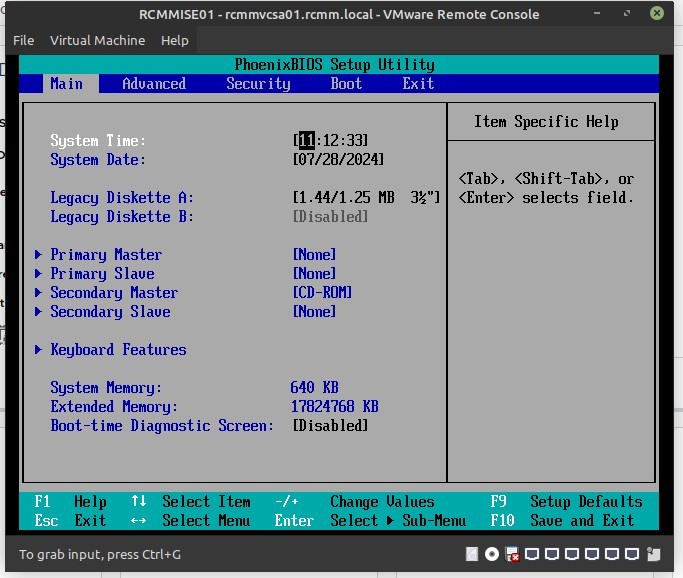The image size is (683, 578).
Task: Click the F10 Save and Exit hint
Action: [562, 521]
